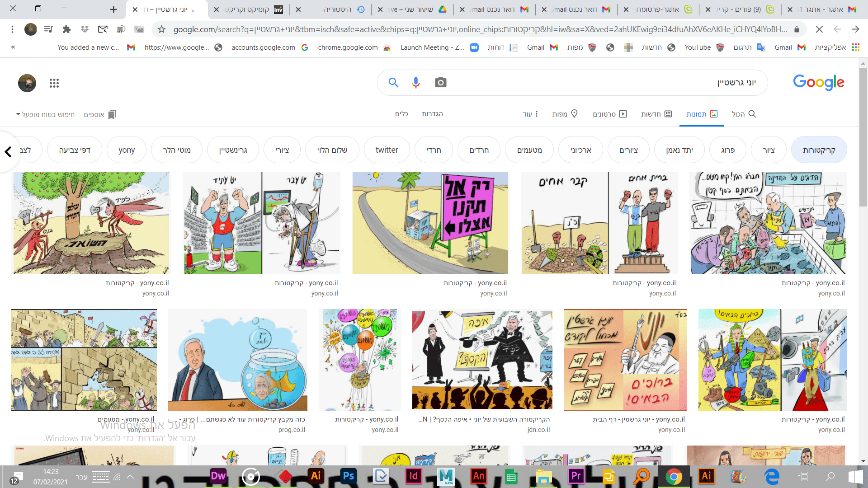
Task: Click the magnifier search icon in search box
Action: click(x=393, y=82)
